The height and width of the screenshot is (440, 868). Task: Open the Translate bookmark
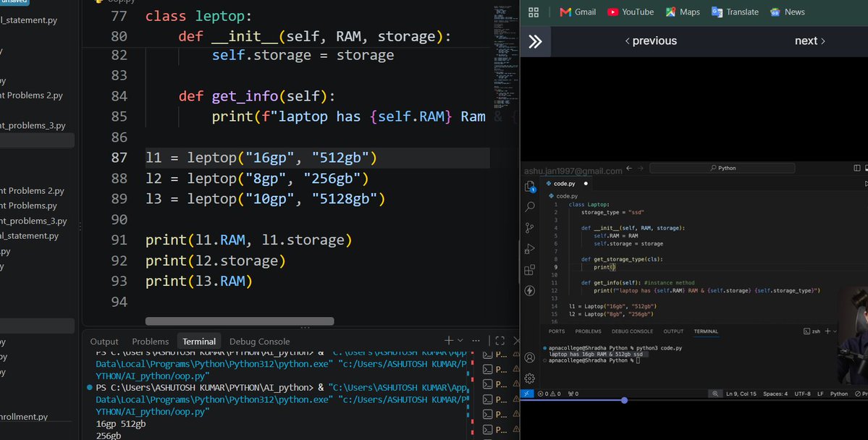[735, 12]
